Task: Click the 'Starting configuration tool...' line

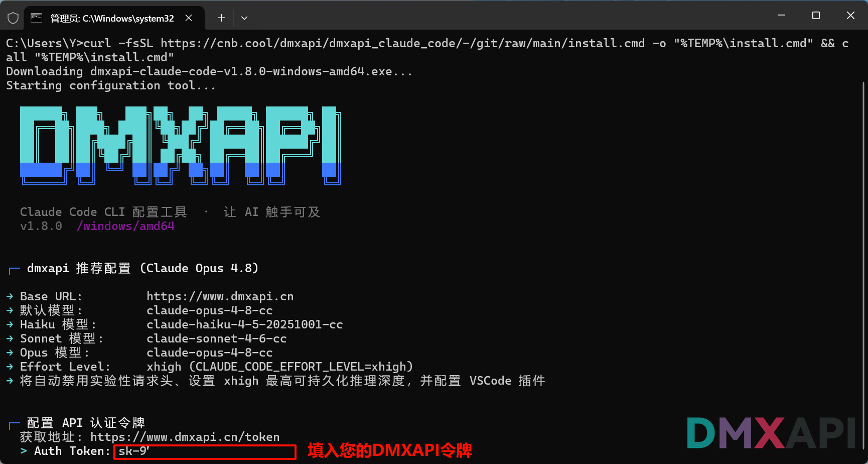Action: [111, 85]
